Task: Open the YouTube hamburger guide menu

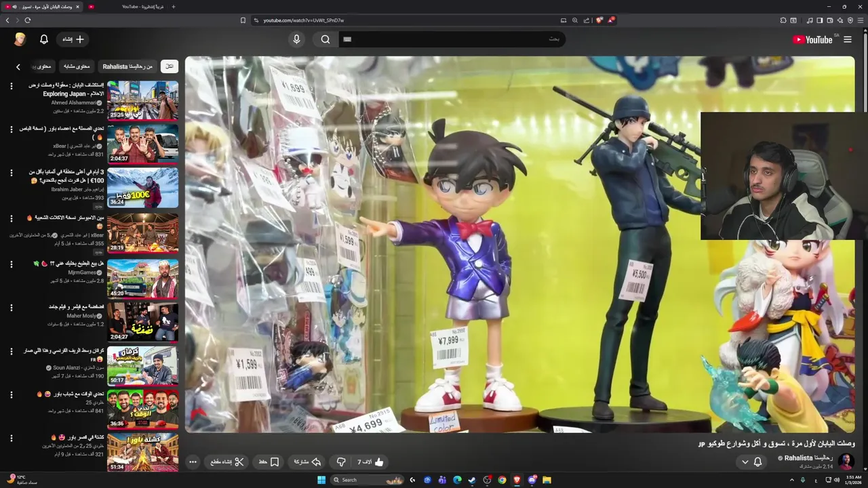Action: click(848, 39)
